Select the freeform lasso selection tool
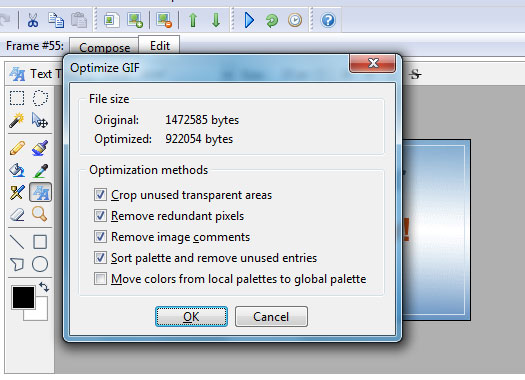The height and width of the screenshot is (380, 525). click(x=40, y=98)
